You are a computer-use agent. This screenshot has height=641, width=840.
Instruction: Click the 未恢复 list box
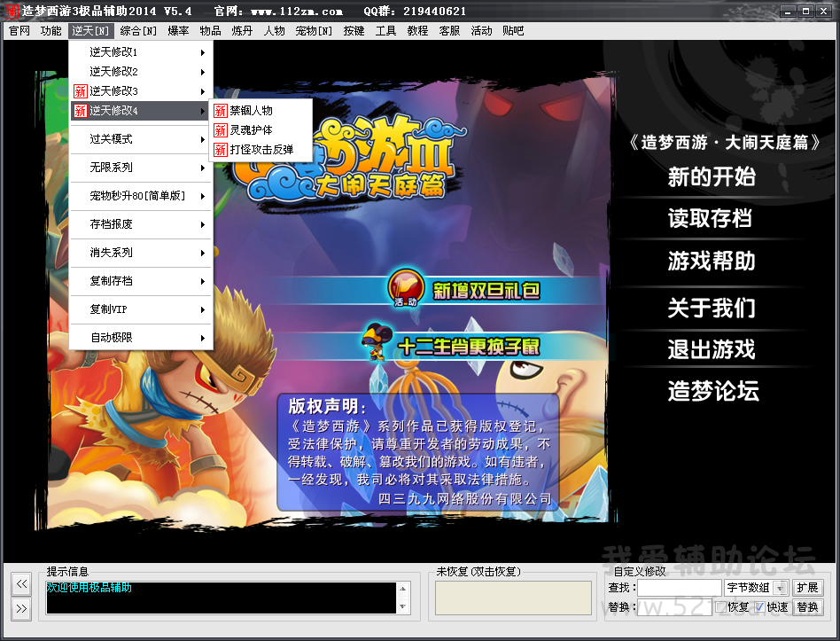point(513,598)
